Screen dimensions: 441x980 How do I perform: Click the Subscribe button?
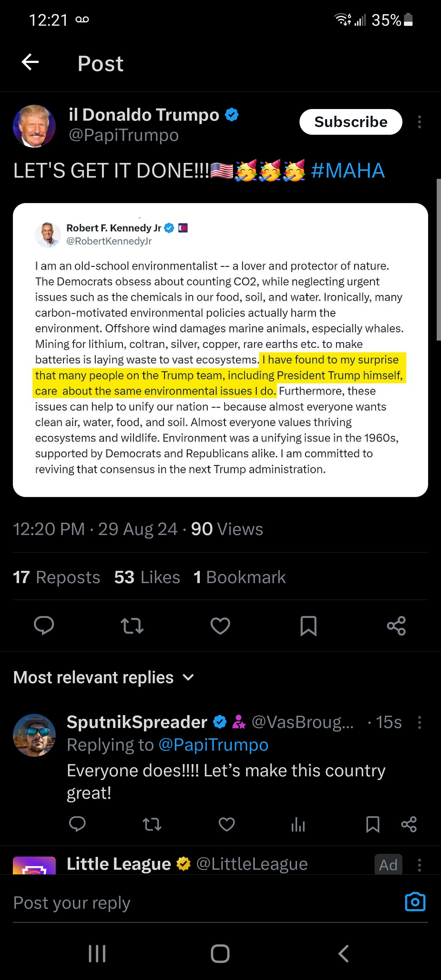(x=350, y=122)
